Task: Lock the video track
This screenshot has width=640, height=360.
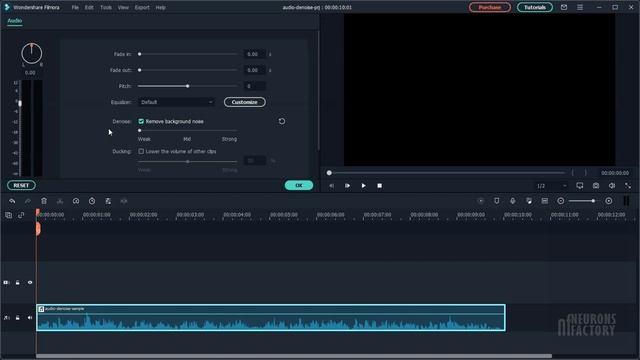Action: pyautogui.click(x=18, y=282)
